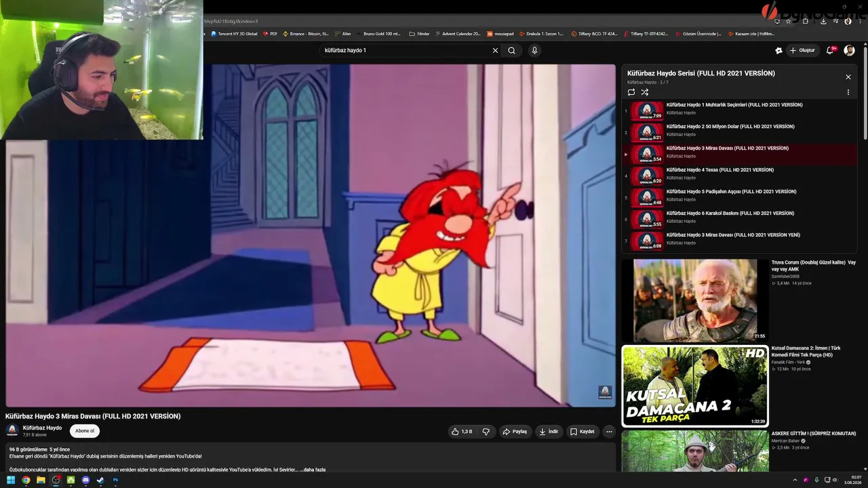Open the ASKERE GİTTİM video title link
Image resolution: width=868 pixels, height=488 pixels.
coord(813,434)
